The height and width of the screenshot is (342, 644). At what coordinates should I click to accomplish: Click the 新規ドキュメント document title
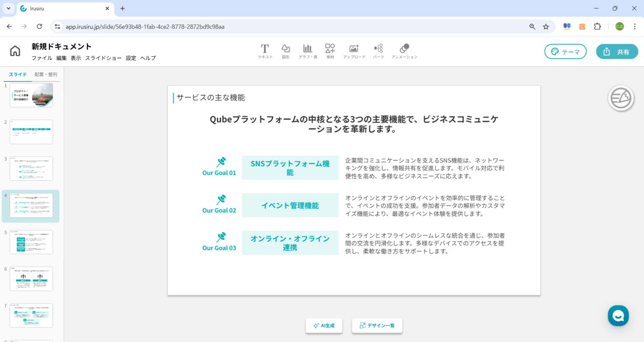[x=62, y=47]
